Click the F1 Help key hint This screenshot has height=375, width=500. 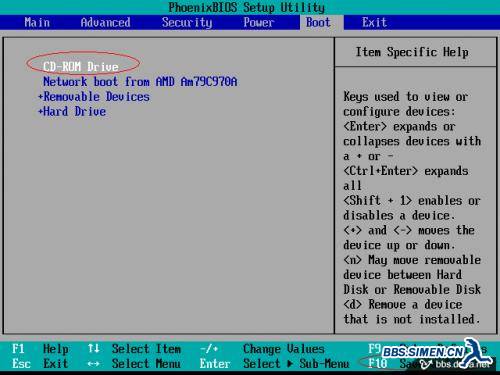tap(40, 349)
